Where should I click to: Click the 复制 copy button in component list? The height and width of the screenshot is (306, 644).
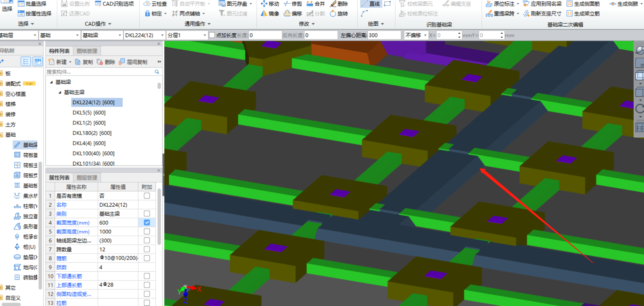tap(84, 62)
